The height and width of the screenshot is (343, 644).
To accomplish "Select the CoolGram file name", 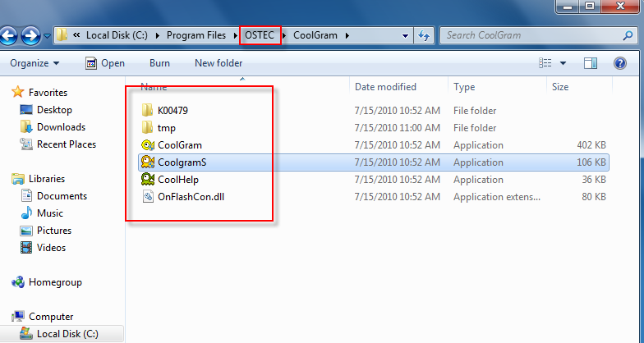I will [x=179, y=145].
